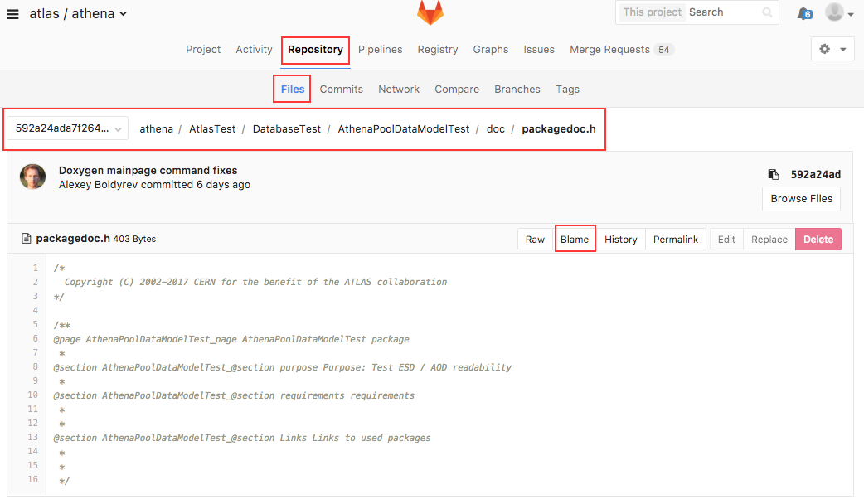
Task: Get the Permalink for this file
Action: tap(676, 240)
